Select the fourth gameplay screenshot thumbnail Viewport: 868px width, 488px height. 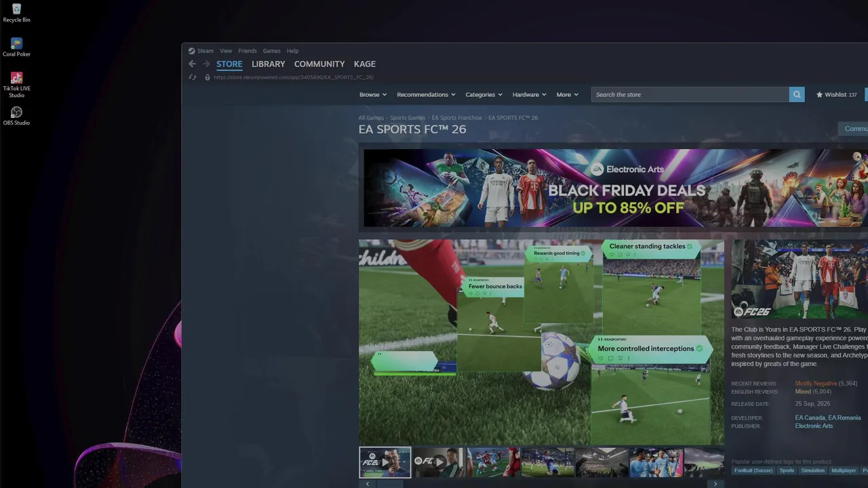548,462
